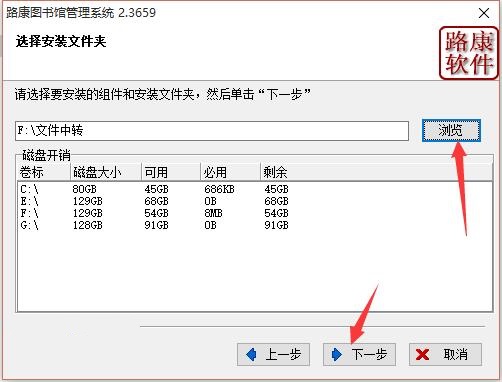
Task: Cancel installation with 取消 button
Action: (x=445, y=354)
